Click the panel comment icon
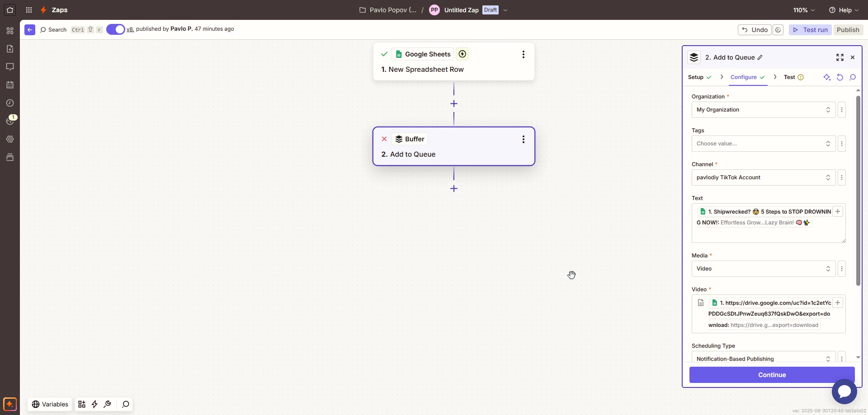 point(853,77)
